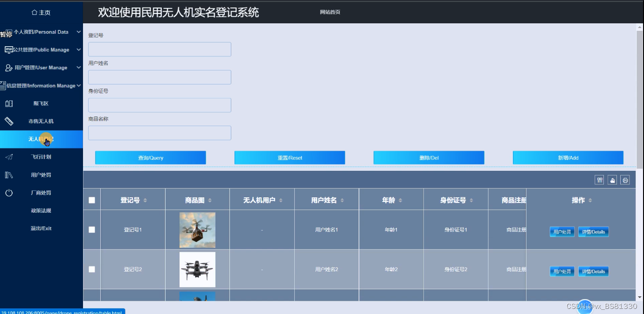Tick the select-all checkbox in table header
644x314 pixels.
pyautogui.click(x=92, y=200)
